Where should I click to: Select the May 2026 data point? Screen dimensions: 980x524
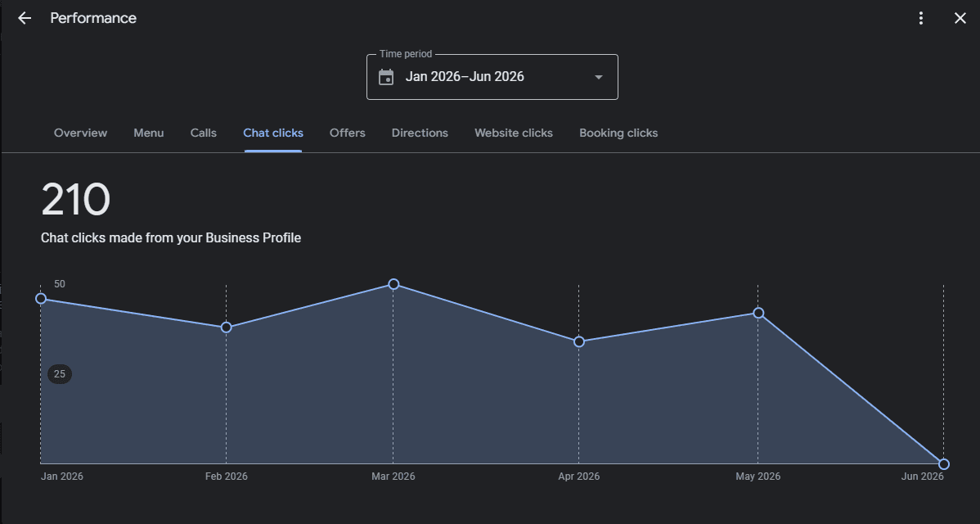(758, 313)
